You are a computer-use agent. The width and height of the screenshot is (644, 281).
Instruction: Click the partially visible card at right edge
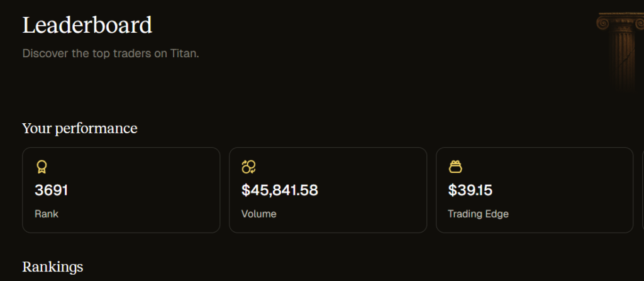[642, 190]
